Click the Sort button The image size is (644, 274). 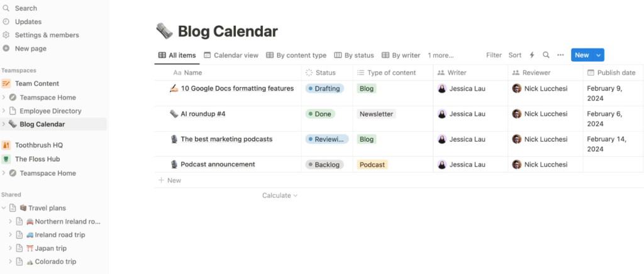click(515, 55)
